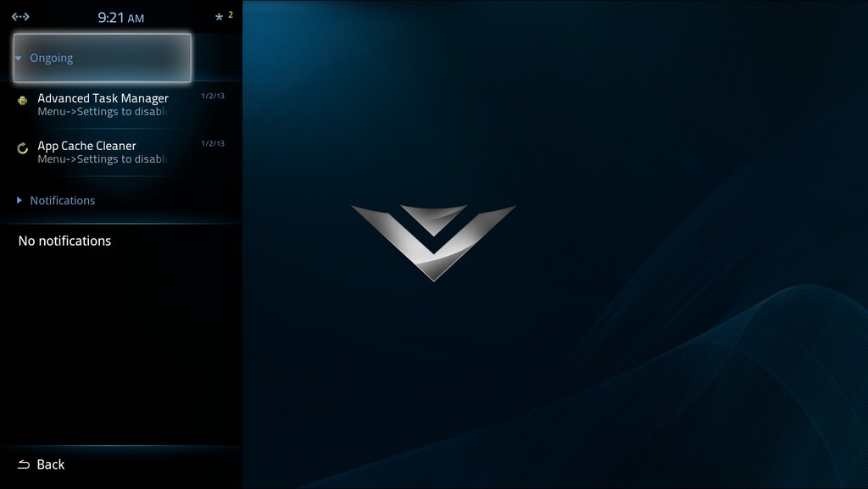
Task: Open the App Cache Cleaner notification
Action: click(120, 152)
